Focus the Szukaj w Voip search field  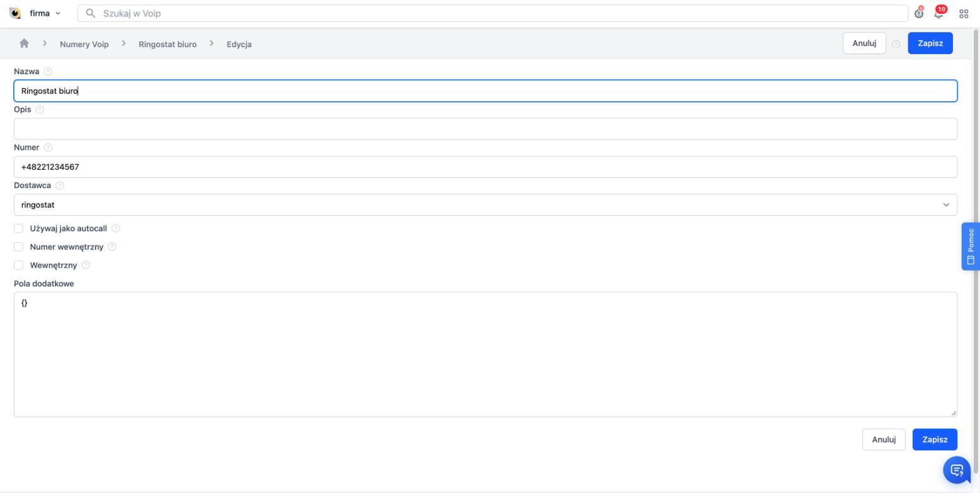click(x=492, y=13)
